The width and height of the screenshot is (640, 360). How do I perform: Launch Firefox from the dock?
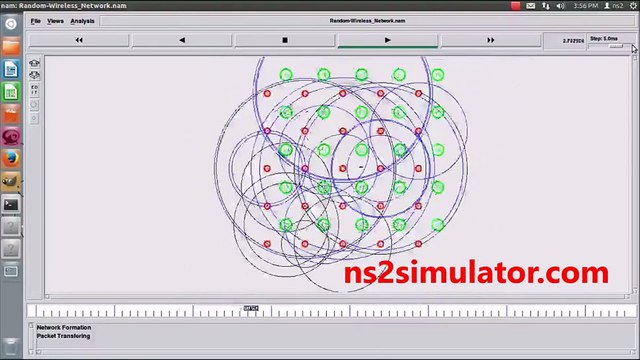[x=11, y=159]
